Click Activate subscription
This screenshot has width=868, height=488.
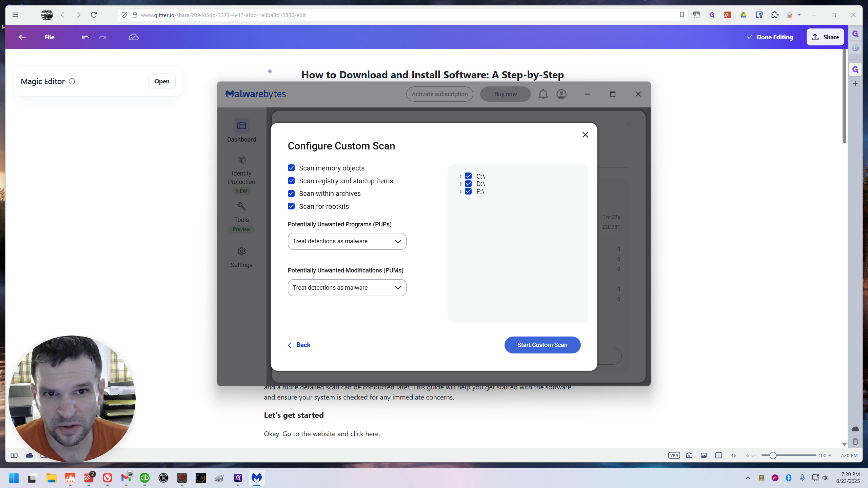point(440,94)
